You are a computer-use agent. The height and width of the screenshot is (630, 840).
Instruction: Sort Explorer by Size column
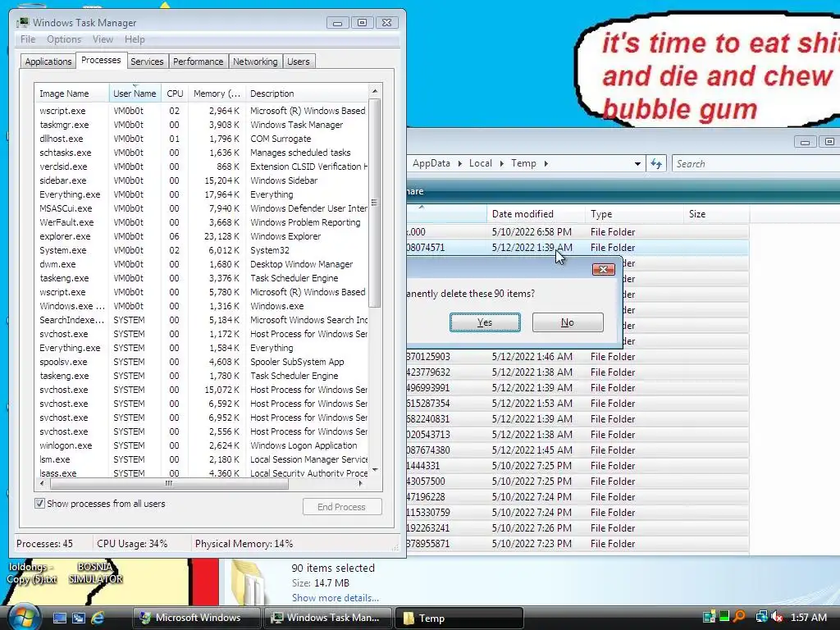click(717, 214)
